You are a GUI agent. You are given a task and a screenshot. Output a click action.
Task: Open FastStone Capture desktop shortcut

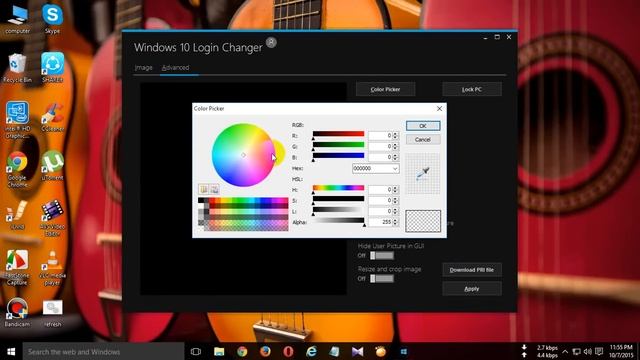17,267
